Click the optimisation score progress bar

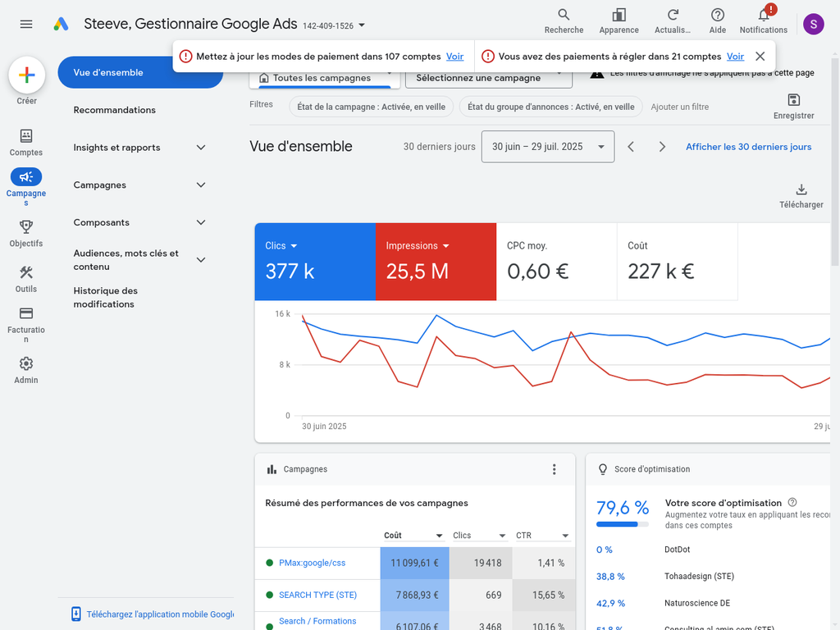tap(623, 524)
